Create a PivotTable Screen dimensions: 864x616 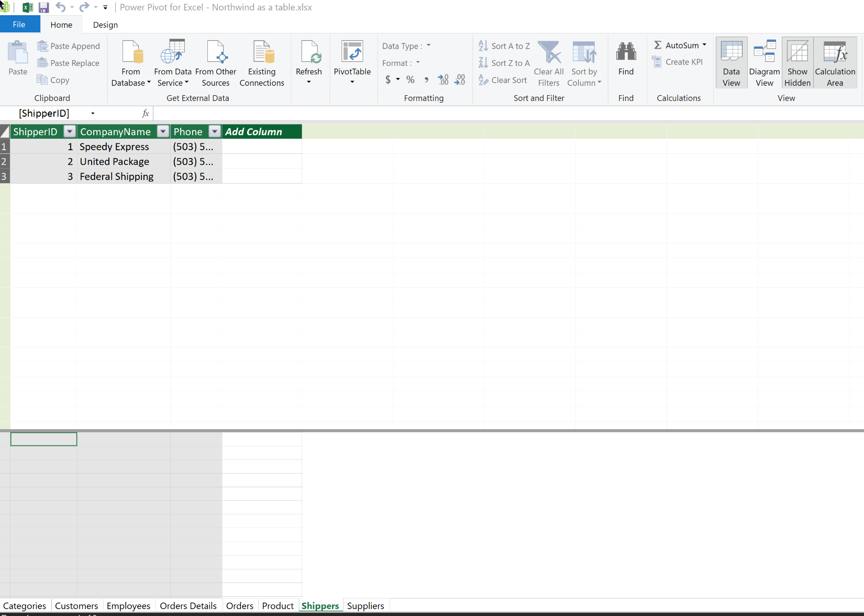352,62
